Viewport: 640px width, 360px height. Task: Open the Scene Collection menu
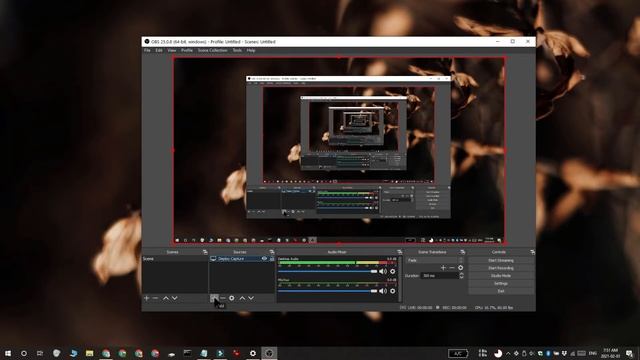(212, 50)
